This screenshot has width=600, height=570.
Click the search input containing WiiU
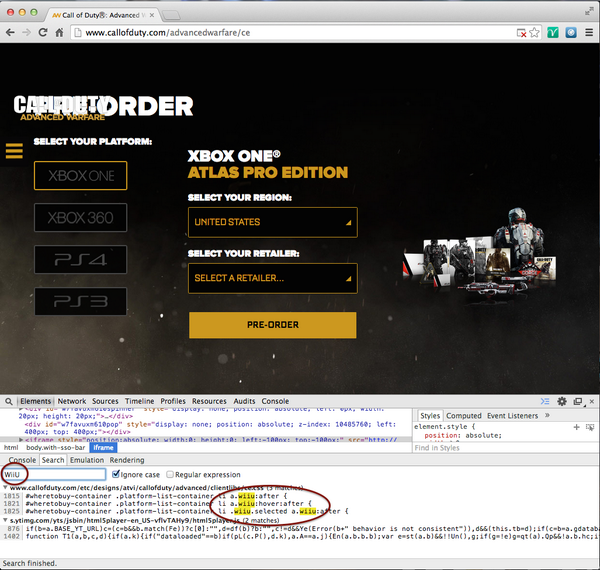[x=53, y=474]
